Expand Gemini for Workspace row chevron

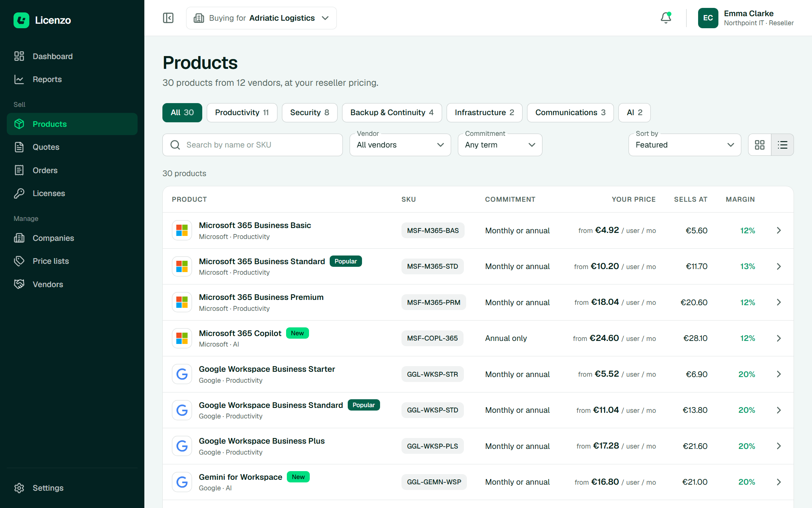pyautogui.click(x=779, y=482)
